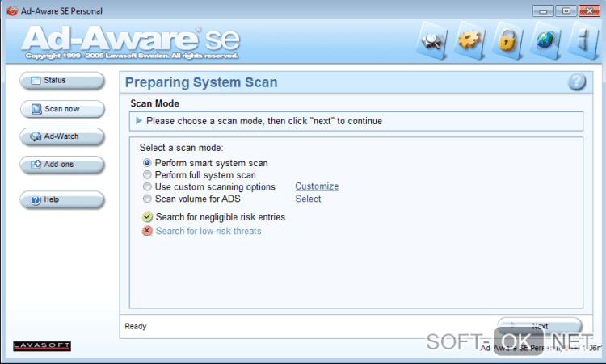Open the Customize link
Viewport: 606px width, 364px height.
(317, 186)
